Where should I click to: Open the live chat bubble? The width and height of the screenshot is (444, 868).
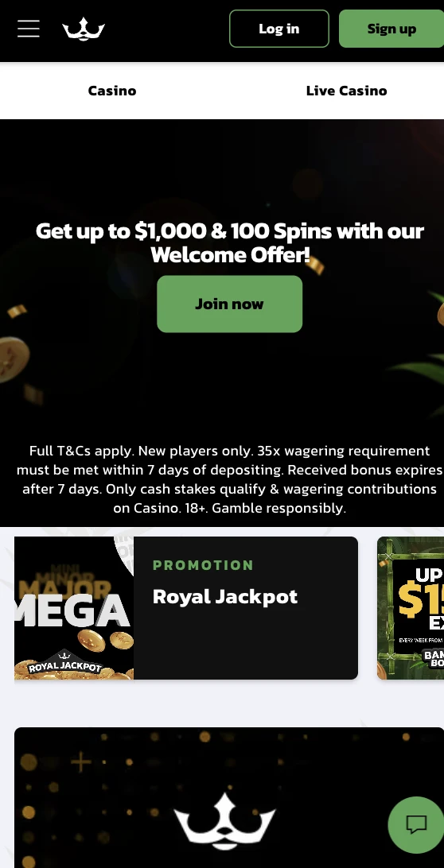(416, 824)
